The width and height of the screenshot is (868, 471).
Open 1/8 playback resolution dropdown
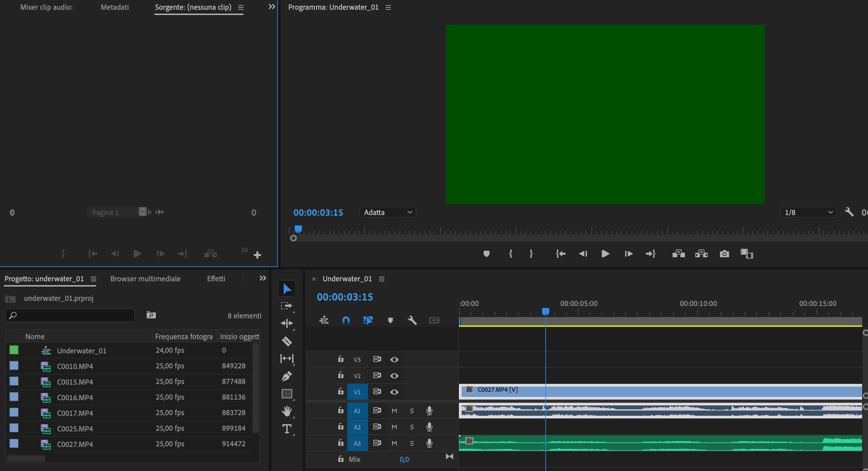pos(808,212)
